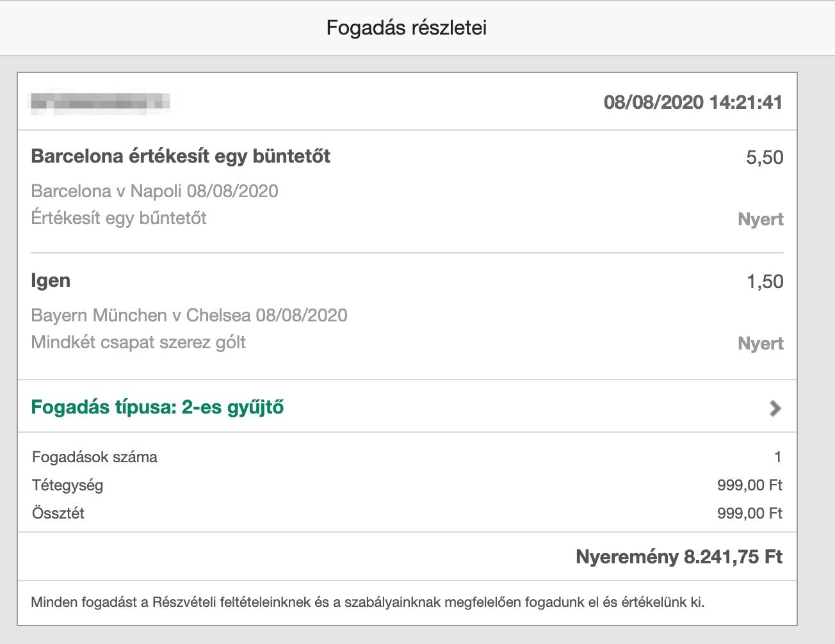This screenshot has height=644, width=835.
Task: Click the 'Nyert' status for Bayern bet
Action: coord(761,344)
